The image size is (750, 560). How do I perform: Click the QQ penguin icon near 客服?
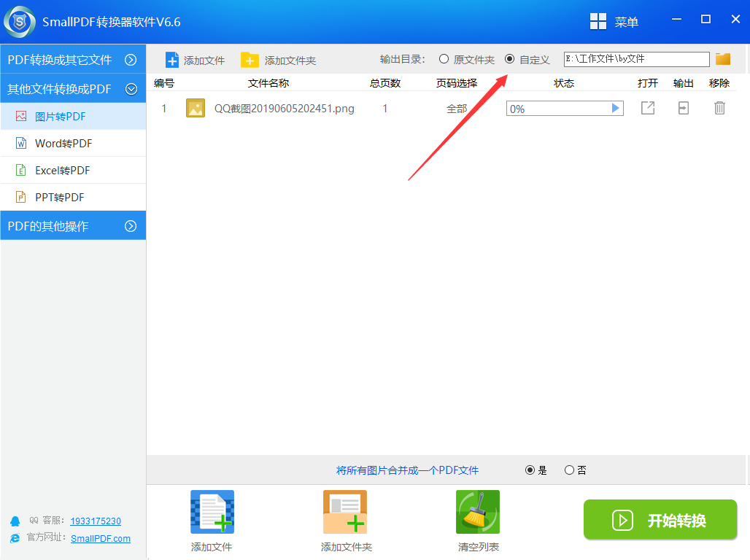[15, 521]
